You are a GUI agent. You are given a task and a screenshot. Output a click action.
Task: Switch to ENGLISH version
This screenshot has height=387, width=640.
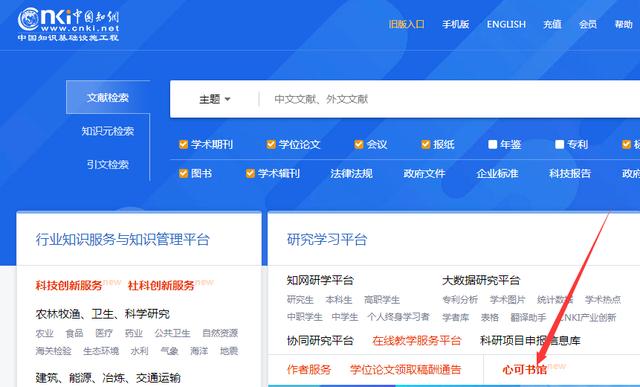pyautogui.click(x=506, y=24)
